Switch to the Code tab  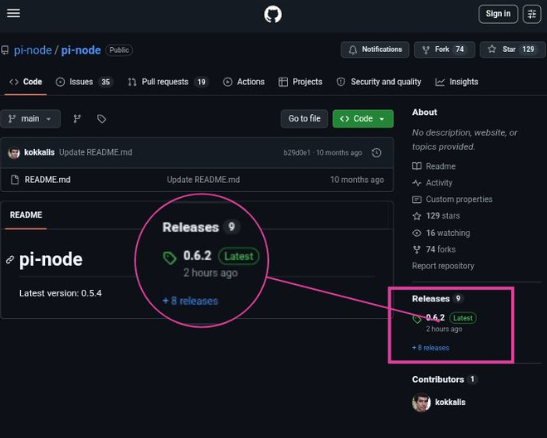[26, 82]
